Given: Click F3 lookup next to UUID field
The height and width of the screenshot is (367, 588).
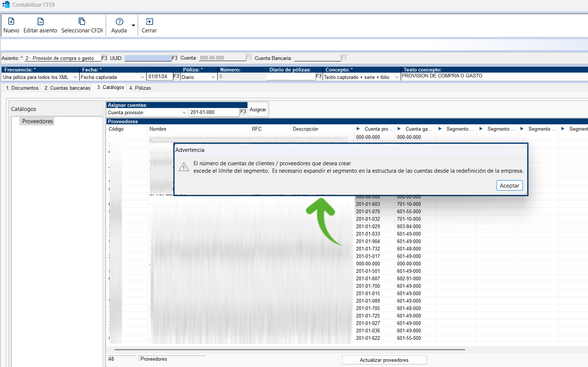Looking at the screenshot, I should click(x=175, y=58).
